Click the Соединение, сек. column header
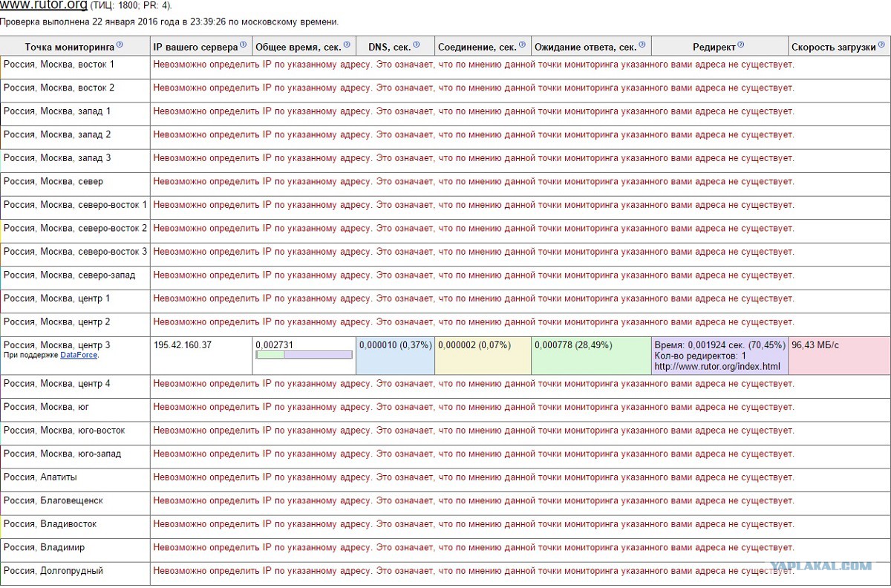The width and height of the screenshot is (891, 588). pyautogui.click(x=483, y=46)
